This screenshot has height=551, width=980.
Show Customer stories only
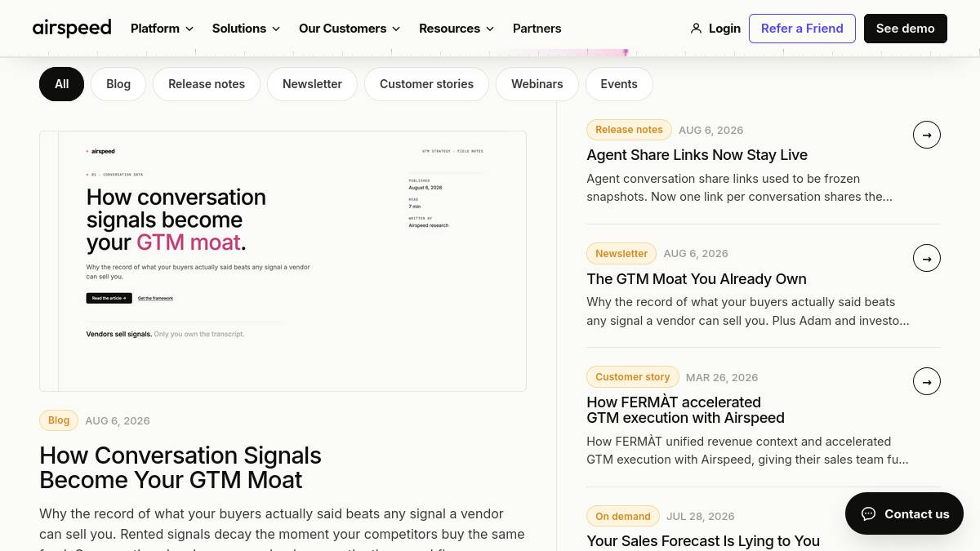426,84
